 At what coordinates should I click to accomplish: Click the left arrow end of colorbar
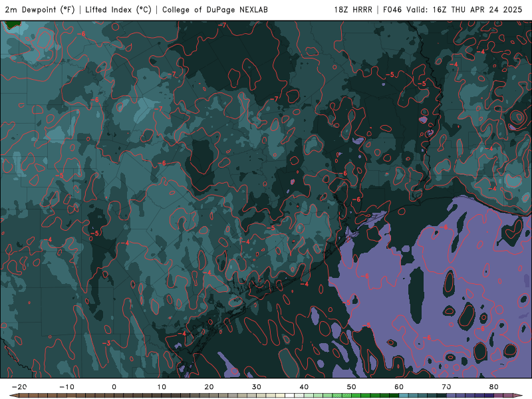pos(13,396)
